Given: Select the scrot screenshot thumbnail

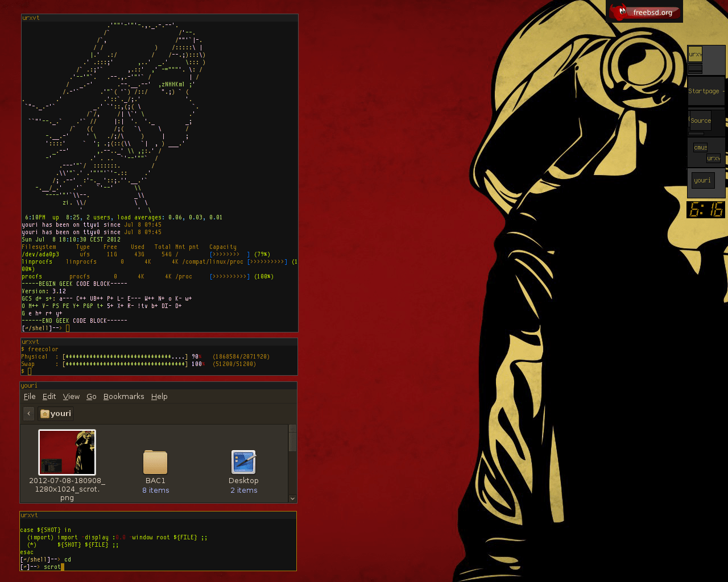Looking at the screenshot, I should [67, 452].
